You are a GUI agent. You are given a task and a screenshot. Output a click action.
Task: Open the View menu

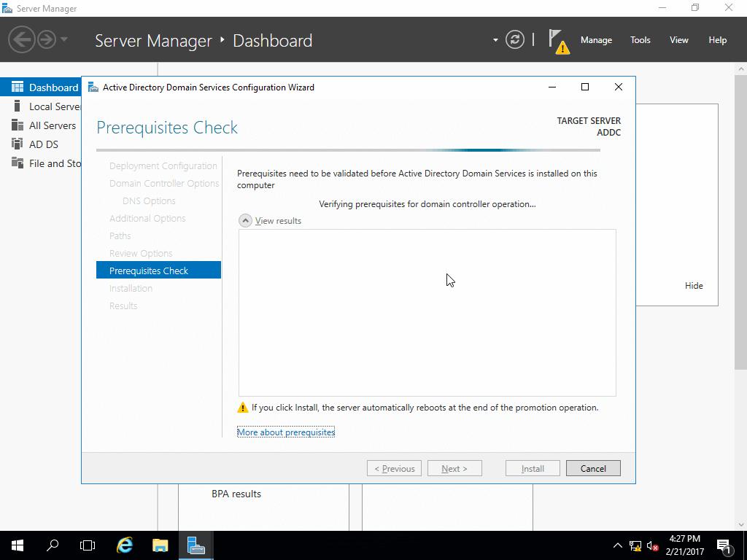tap(679, 40)
